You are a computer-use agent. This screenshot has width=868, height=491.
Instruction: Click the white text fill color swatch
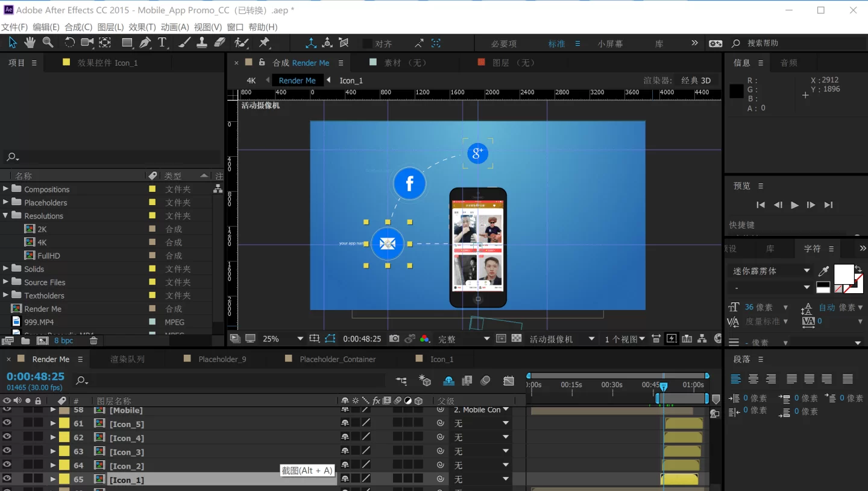pyautogui.click(x=843, y=273)
